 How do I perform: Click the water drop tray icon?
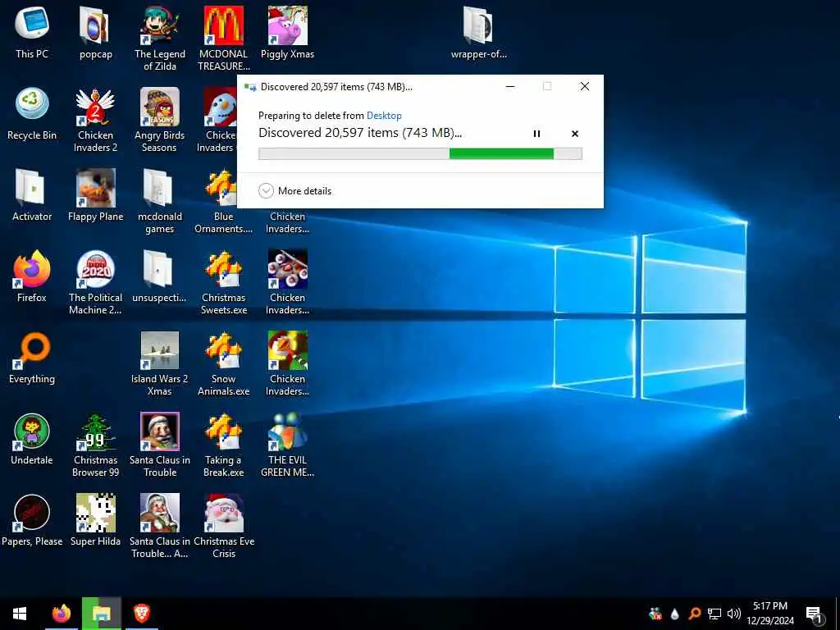pyautogui.click(x=674, y=614)
